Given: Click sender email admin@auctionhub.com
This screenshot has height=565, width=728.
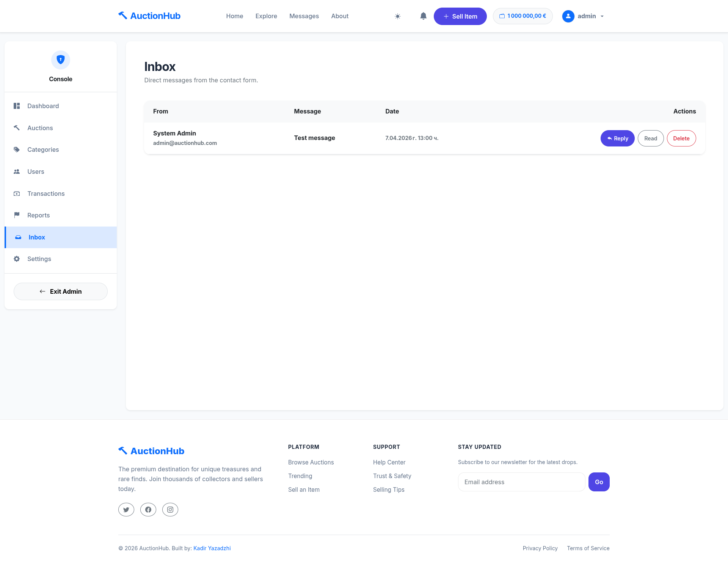Looking at the screenshot, I should pos(185,143).
